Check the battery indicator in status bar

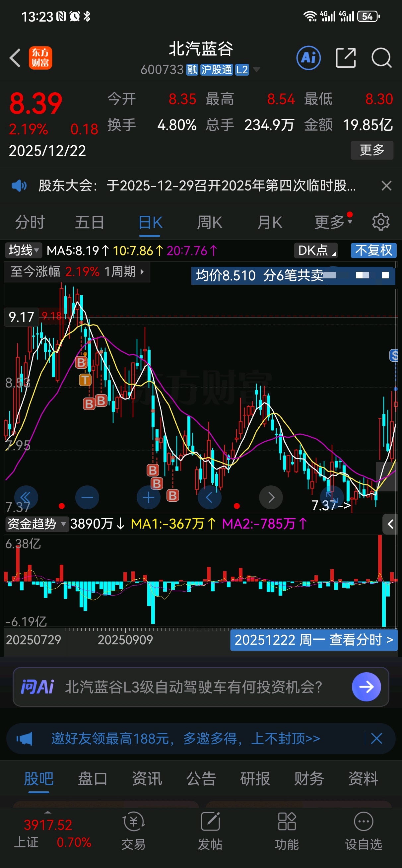coord(368,16)
